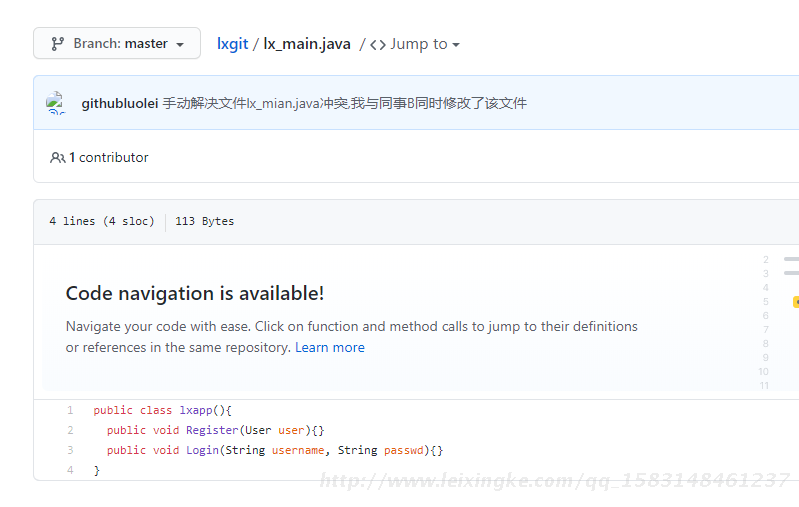Open the commit message about lx_mian.java conflict

click(x=344, y=103)
